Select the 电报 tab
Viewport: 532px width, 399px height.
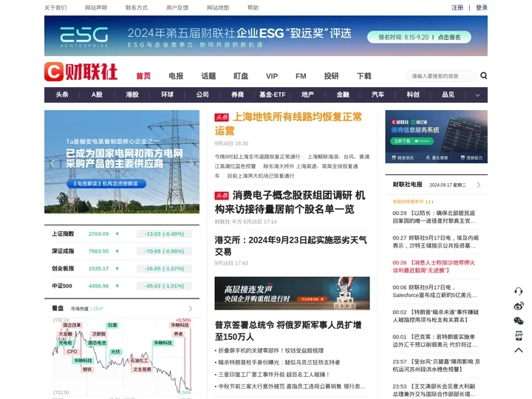(176, 76)
